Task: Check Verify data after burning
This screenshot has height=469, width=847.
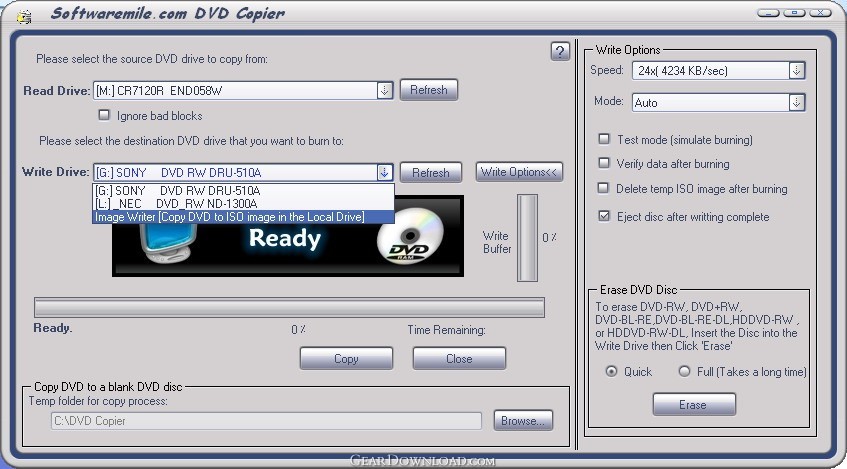Action: coord(604,163)
